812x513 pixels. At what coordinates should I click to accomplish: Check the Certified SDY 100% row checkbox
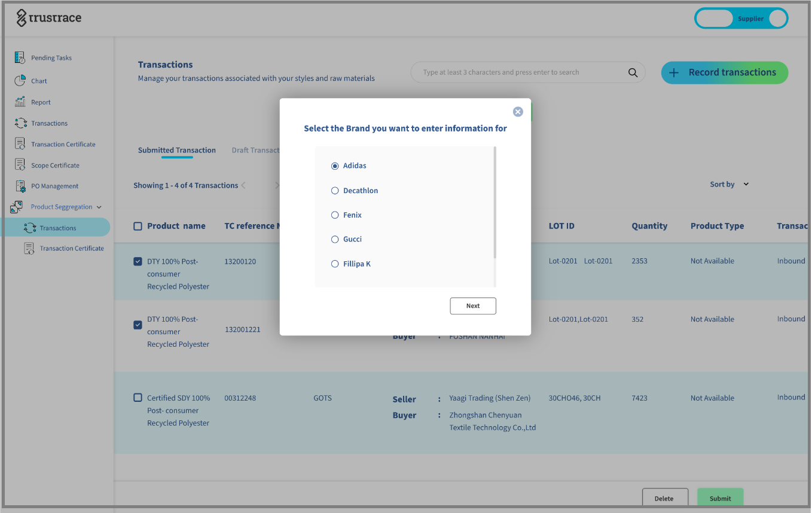(x=138, y=398)
